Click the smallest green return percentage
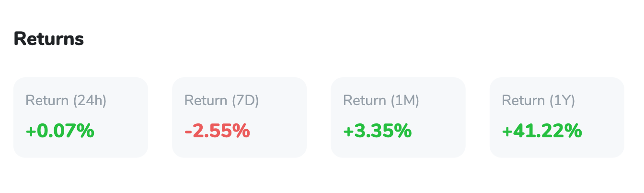Viewport: 644px width, 193px height. [x=60, y=131]
